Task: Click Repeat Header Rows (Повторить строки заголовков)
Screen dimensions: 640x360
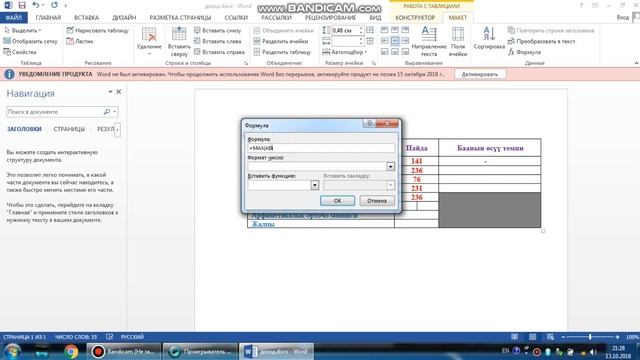Action: point(551,31)
